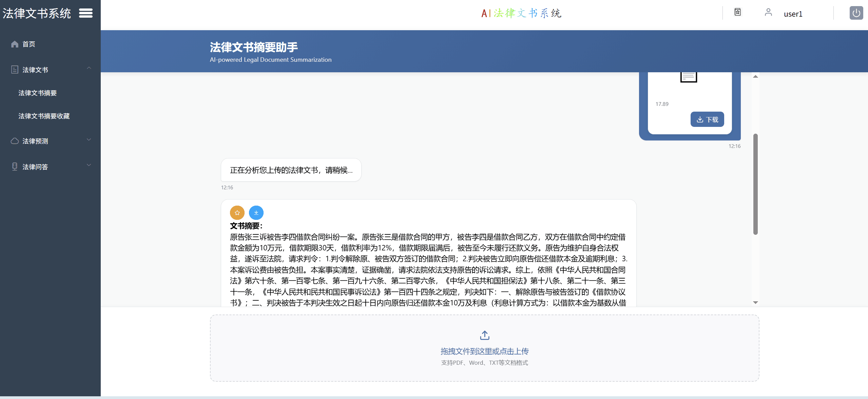Click the user profile icon

coord(768,13)
